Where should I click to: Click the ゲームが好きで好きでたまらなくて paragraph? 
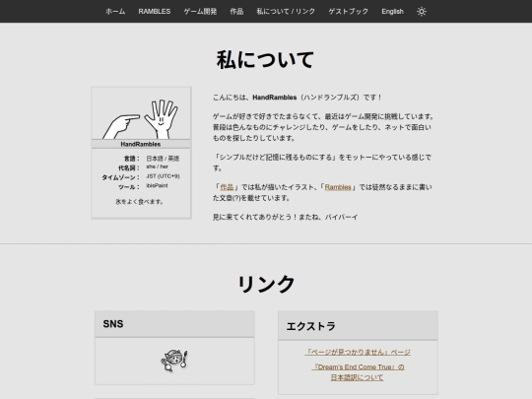[323, 127]
